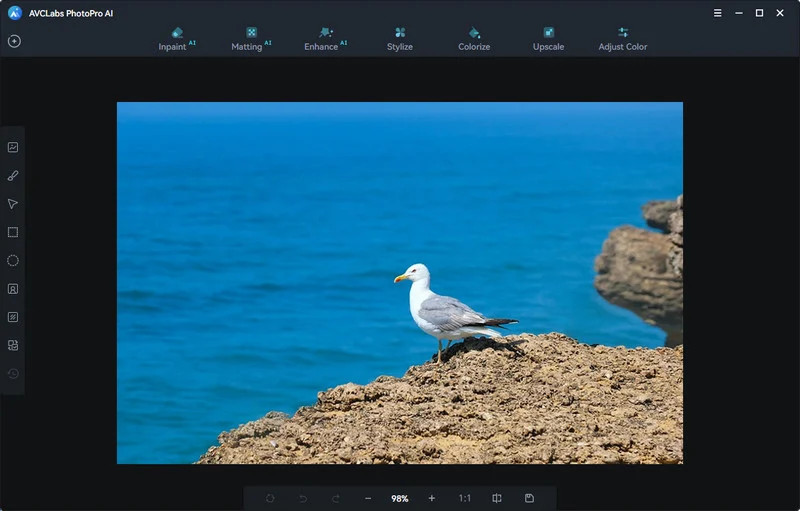This screenshot has height=511, width=800.
Task: Open the Stylize tool
Action: pyautogui.click(x=400, y=38)
